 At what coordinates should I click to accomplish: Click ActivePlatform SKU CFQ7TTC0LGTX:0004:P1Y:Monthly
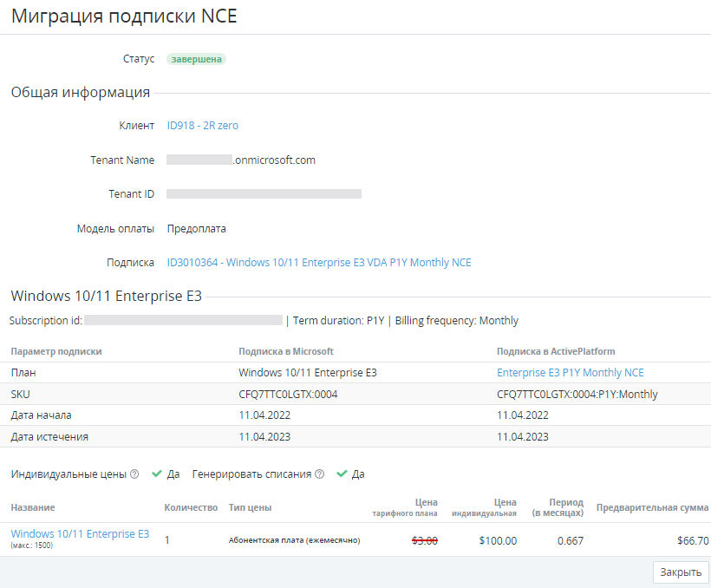[x=577, y=395]
